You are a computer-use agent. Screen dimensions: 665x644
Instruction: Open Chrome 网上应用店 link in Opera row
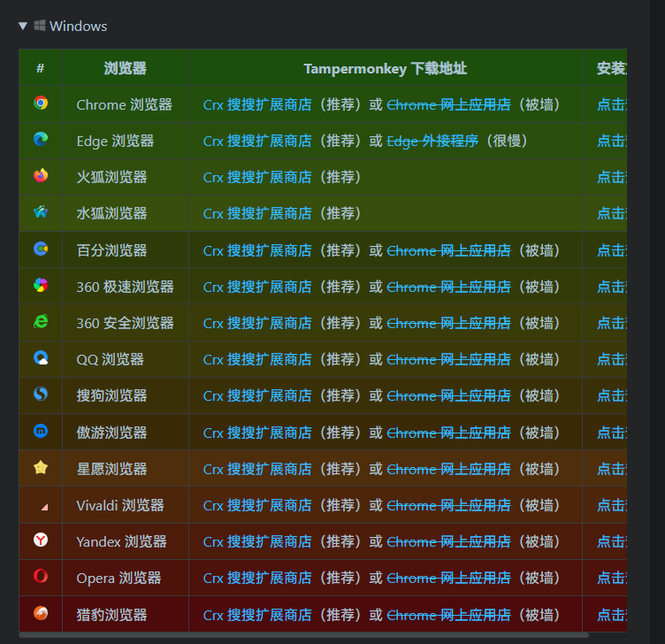point(448,579)
